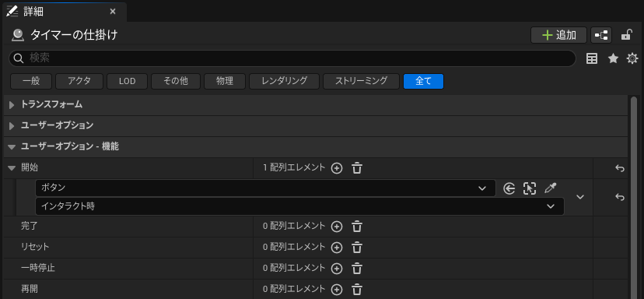
Task: Select the 物理 filter button
Action: [x=225, y=81]
